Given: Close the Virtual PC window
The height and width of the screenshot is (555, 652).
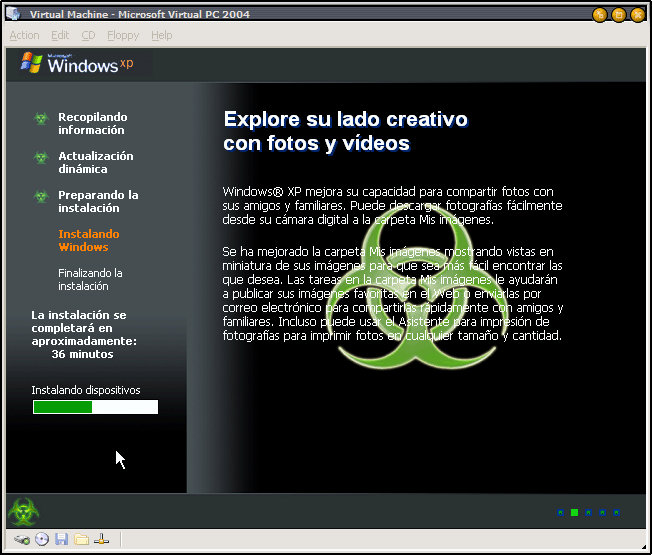Looking at the screenshot, I should click(637, 15).
